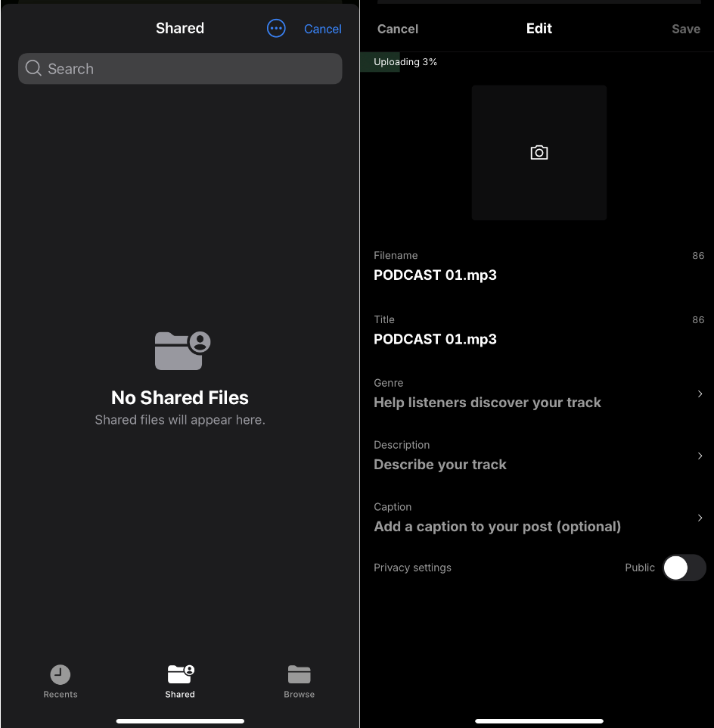Tap Cancel in the Shared files picker

pos(322,29)
